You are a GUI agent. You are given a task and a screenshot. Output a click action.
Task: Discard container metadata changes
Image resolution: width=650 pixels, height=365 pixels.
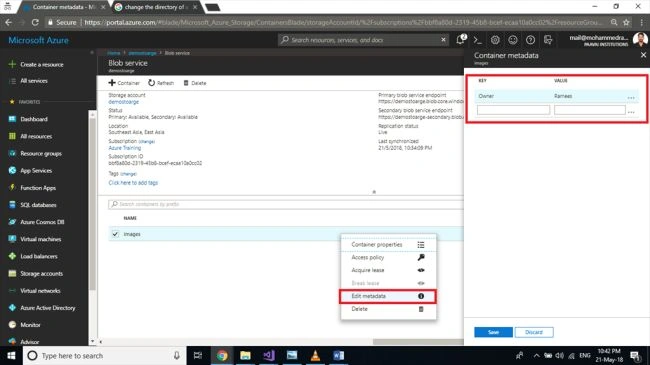click(x=534, y=332)
